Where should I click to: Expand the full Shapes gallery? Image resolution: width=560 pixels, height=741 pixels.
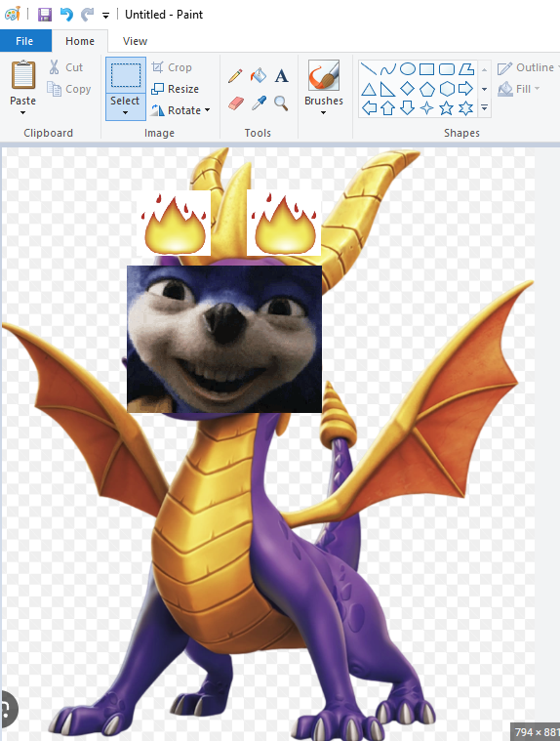485,108
